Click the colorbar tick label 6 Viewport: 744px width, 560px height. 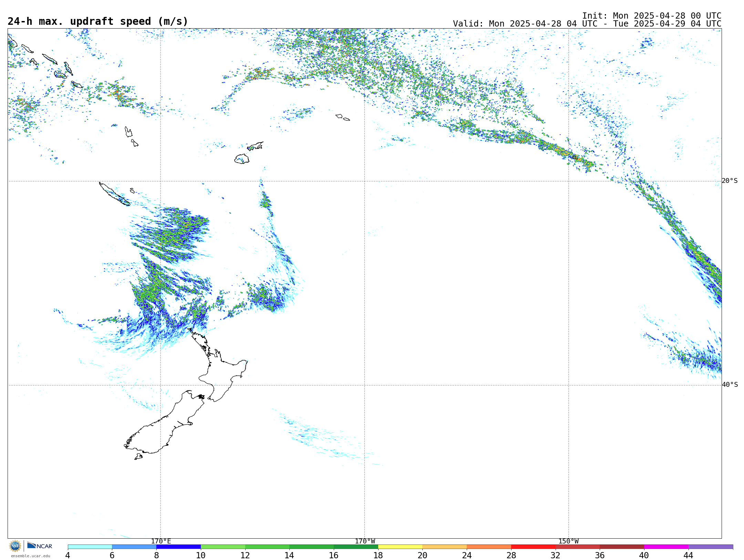112,555
